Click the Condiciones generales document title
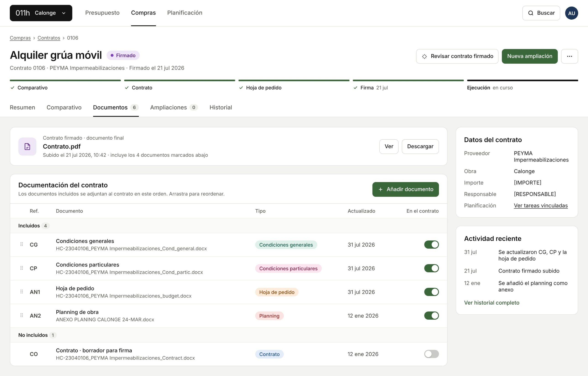The width and height of the screenshot is (588, 376). [x=85, y=241]
